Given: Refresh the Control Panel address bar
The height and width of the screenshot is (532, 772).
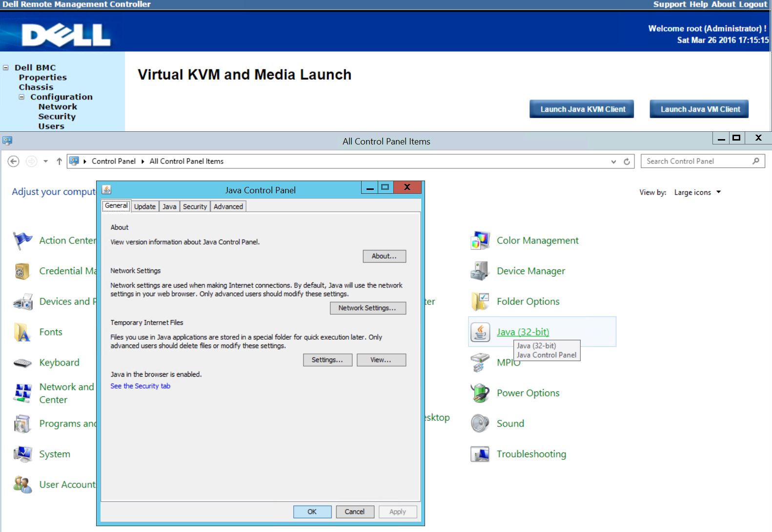Looking at the screenshot, I should pyautogui.click(x=627, y=162).
